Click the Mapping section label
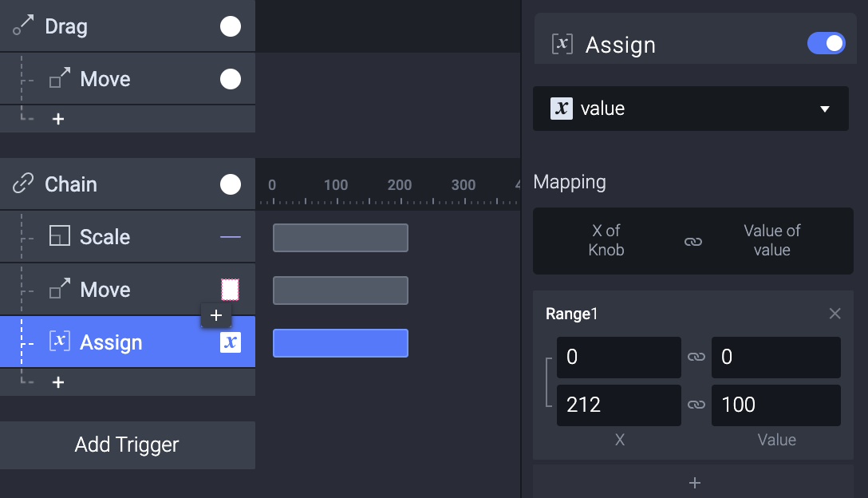Viewport: 868px width, 498px height. (x=570, y=182)
